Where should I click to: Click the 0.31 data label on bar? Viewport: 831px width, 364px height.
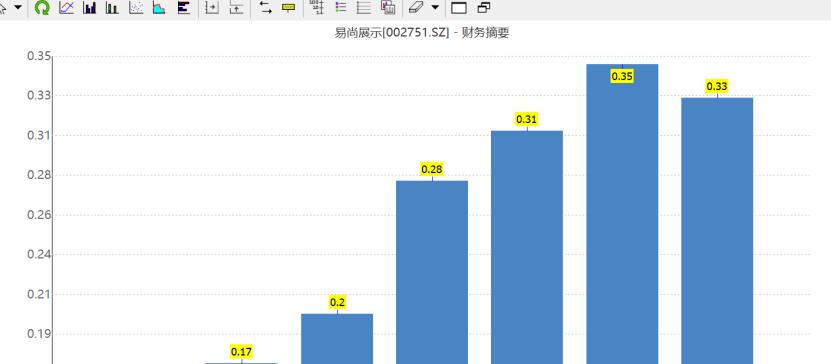click(527, 119)
